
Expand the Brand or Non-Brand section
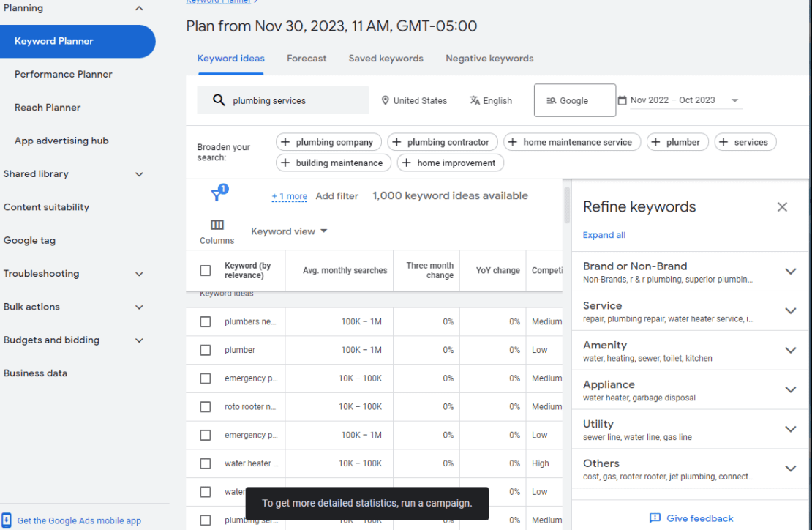click(790, 271)
